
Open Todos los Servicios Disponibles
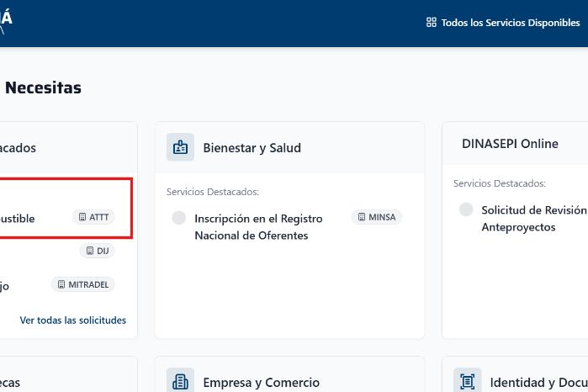[x=510, y=23]
